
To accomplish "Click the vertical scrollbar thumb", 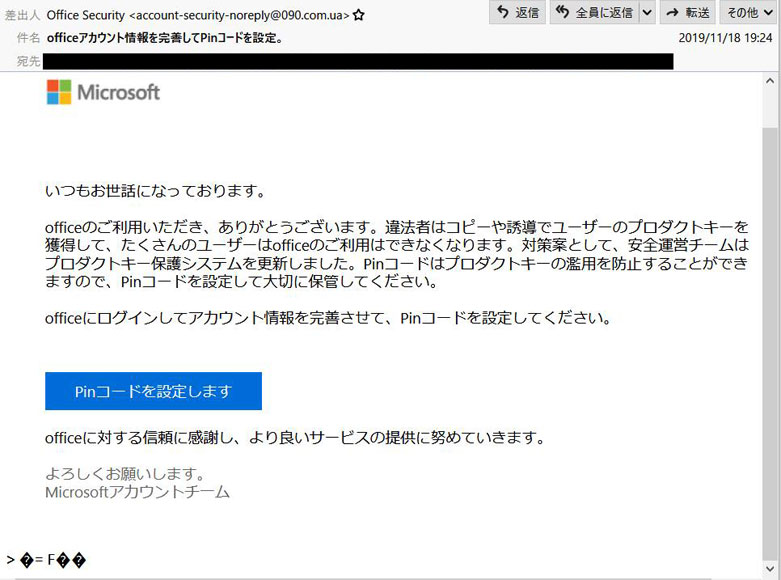I will (x=770, y=344).
